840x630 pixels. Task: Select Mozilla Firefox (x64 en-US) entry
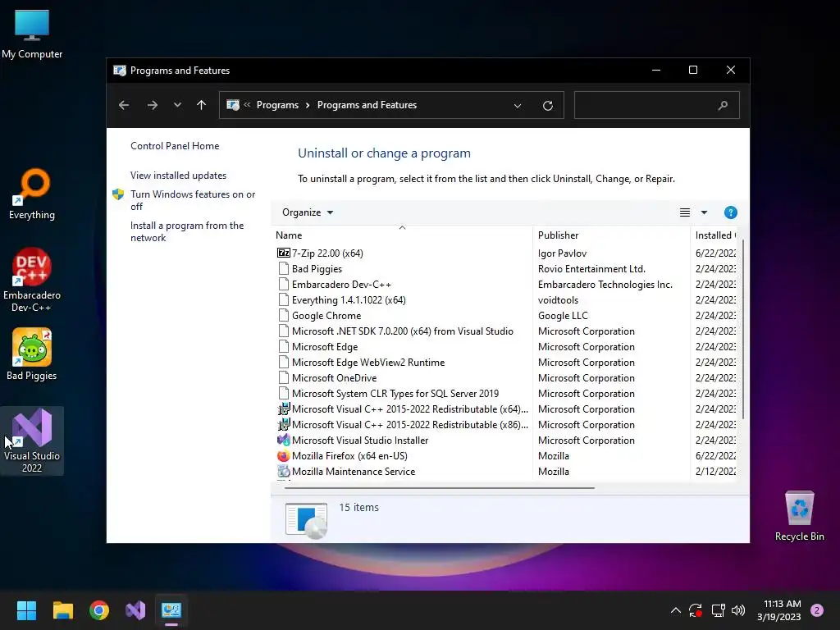coord(349,454)
